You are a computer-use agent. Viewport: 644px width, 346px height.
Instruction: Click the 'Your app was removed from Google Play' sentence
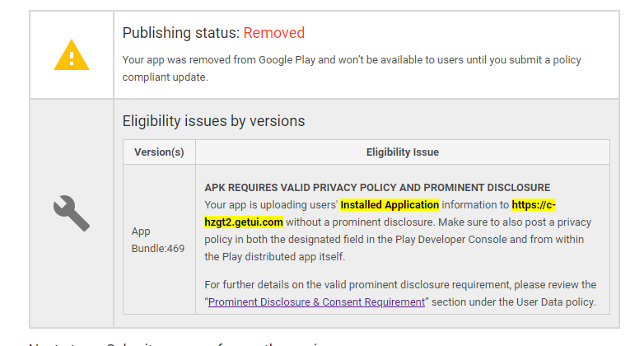352,68
